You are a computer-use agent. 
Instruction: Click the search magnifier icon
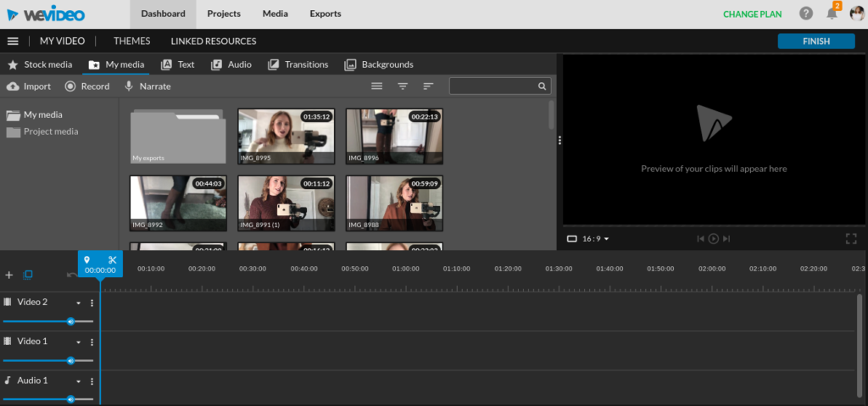click(x=542, y=86)
